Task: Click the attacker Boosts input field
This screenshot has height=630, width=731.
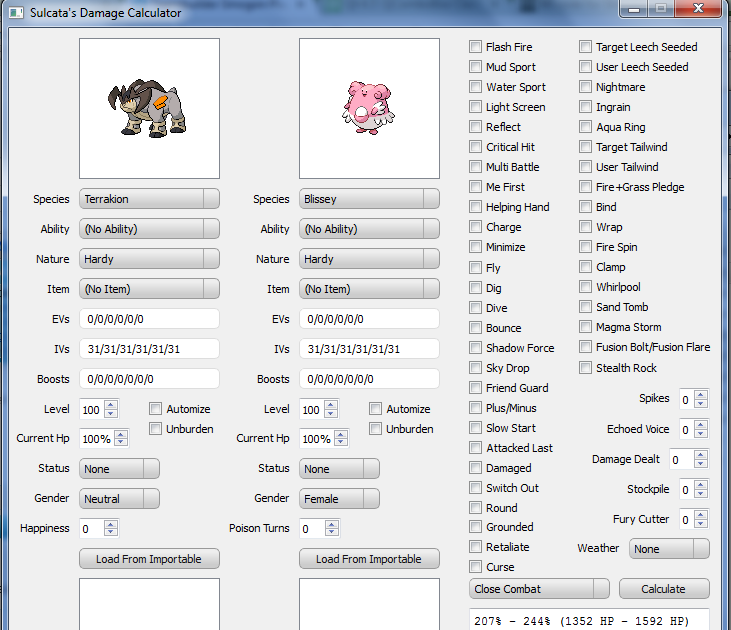Action: tap(149, 379)
